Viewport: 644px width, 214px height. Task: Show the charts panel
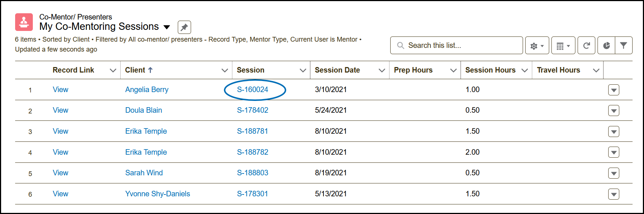tap(606, 46)
